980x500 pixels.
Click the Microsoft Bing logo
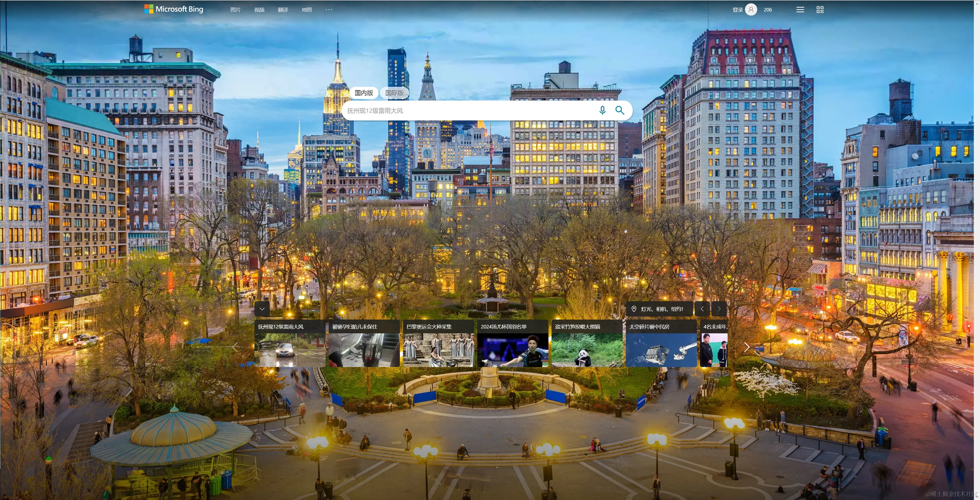tap(173, 9)
